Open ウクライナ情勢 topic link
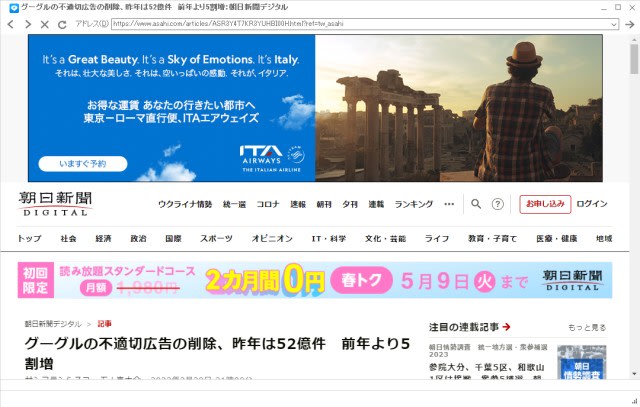 point(185,204)
